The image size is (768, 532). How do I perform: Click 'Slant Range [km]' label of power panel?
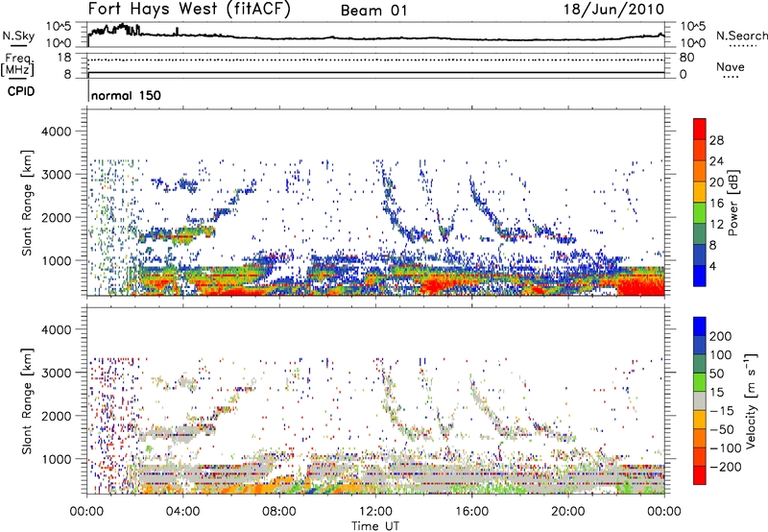[27, 203]
